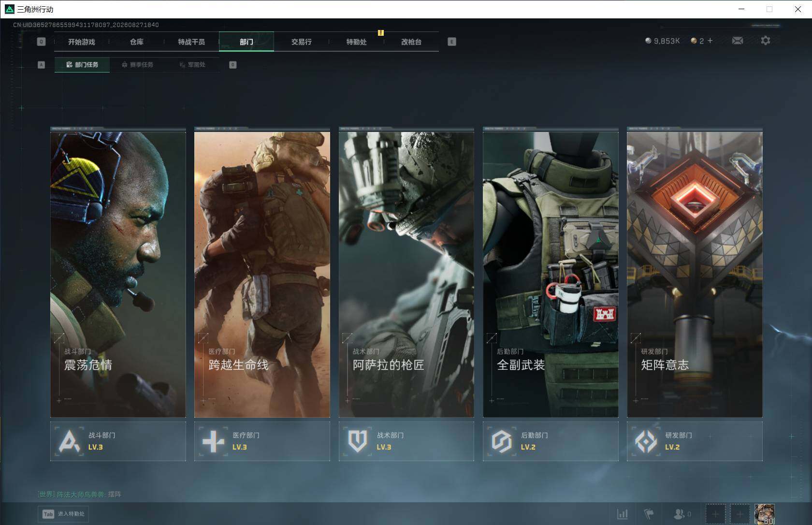Click the Tab 进入特勤处 button
The height and width of the screenshot is (525, 812).
(63, 514)
